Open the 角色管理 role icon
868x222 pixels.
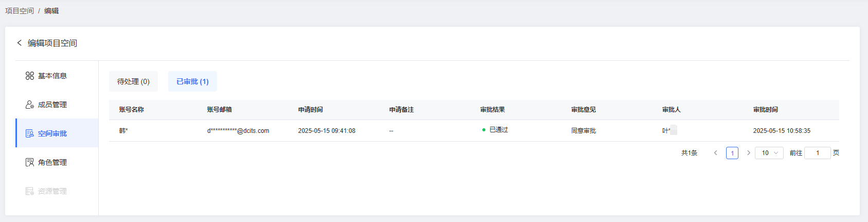[30, 162]
